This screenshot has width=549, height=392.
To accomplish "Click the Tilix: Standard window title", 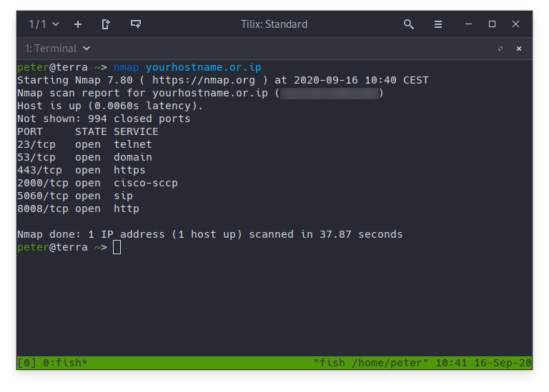I will (x=274, y=24).
